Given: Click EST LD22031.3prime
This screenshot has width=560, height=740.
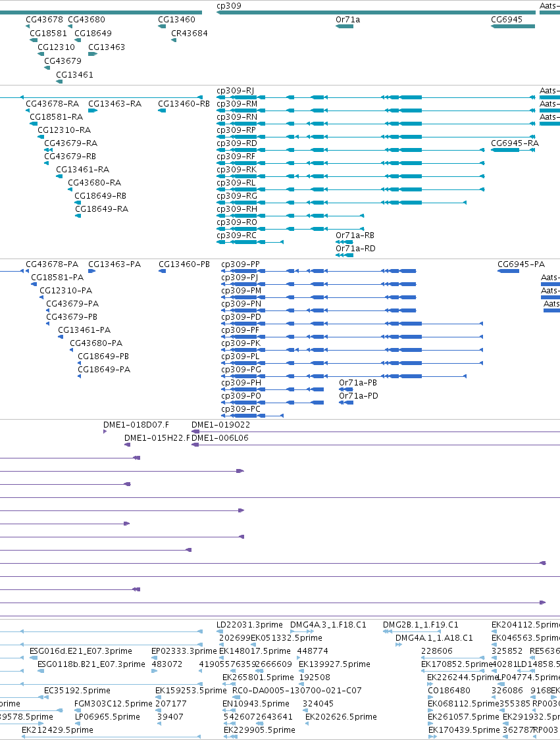Looking at the screenshot, I should [x=249, y=624].
